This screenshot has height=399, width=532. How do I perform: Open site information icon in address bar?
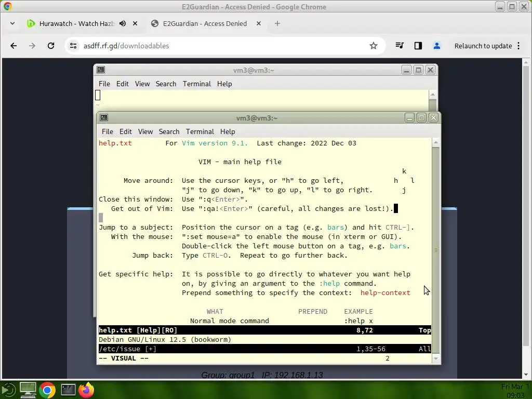tap(73, 46)
